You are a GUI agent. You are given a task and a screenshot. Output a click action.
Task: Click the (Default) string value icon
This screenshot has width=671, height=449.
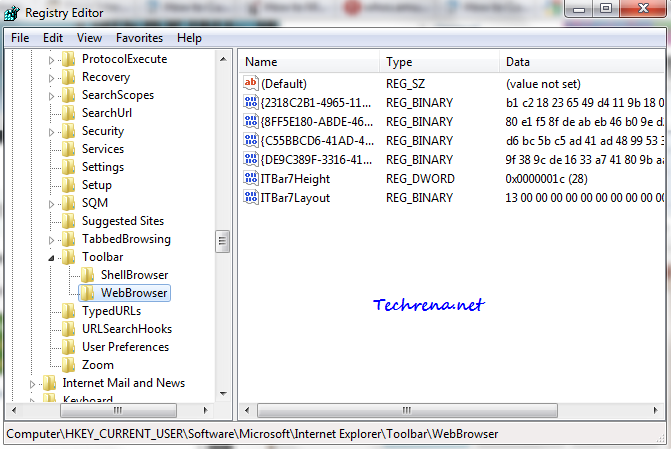pyautogui.click(x=251, y=83)
